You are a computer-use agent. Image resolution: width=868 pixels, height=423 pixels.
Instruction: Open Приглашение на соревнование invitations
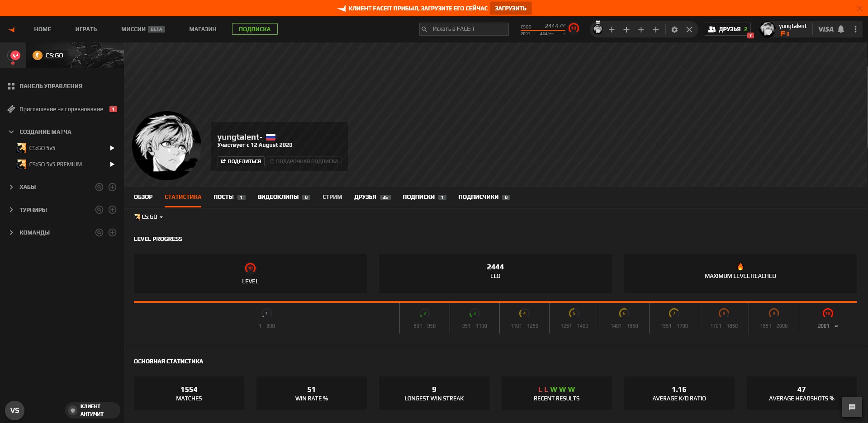point(62,109)
